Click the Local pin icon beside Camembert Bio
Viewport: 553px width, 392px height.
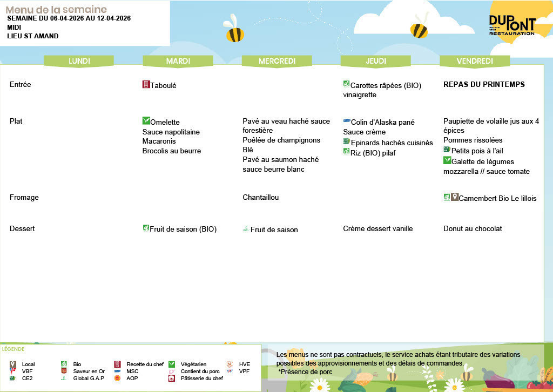point(455,198)
